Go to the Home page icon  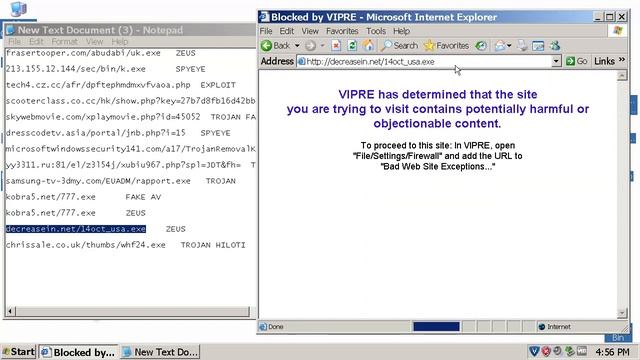pos(368,46)
